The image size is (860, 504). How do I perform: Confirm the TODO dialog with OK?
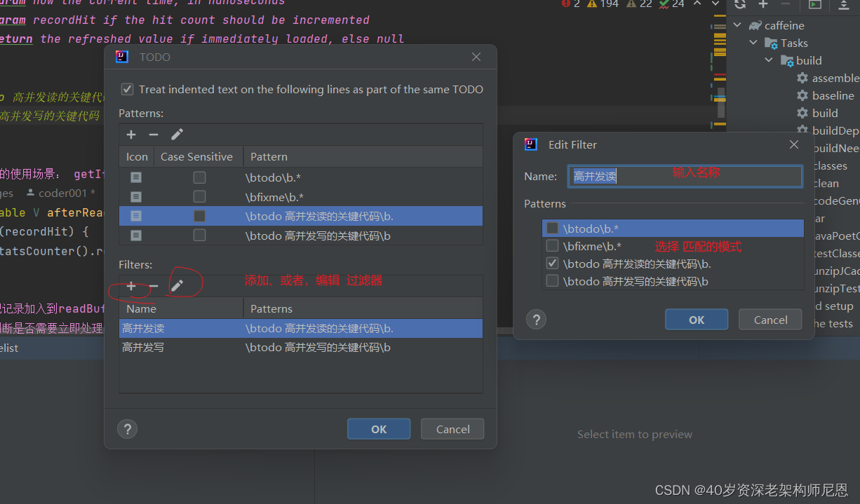click(x=379, y=429)
